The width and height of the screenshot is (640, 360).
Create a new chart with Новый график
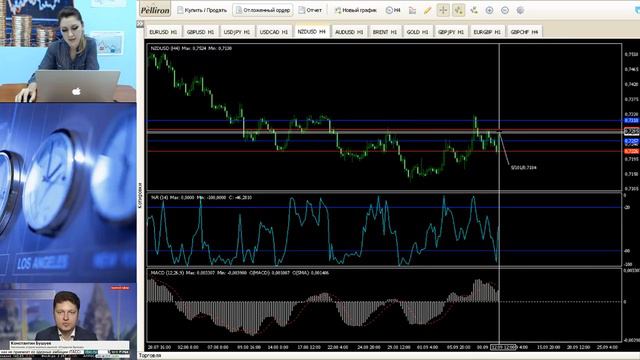pos(355,10)
